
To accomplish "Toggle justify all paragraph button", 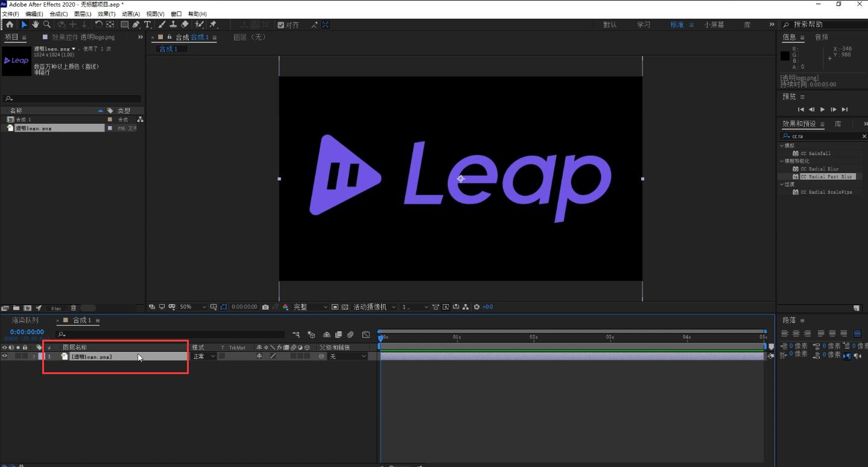I will coord(857,334).
